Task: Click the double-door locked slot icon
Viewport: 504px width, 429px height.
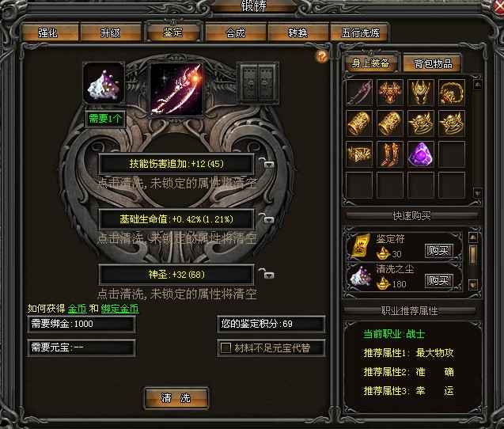Action: pyautogui.click(x=258, y=83)
